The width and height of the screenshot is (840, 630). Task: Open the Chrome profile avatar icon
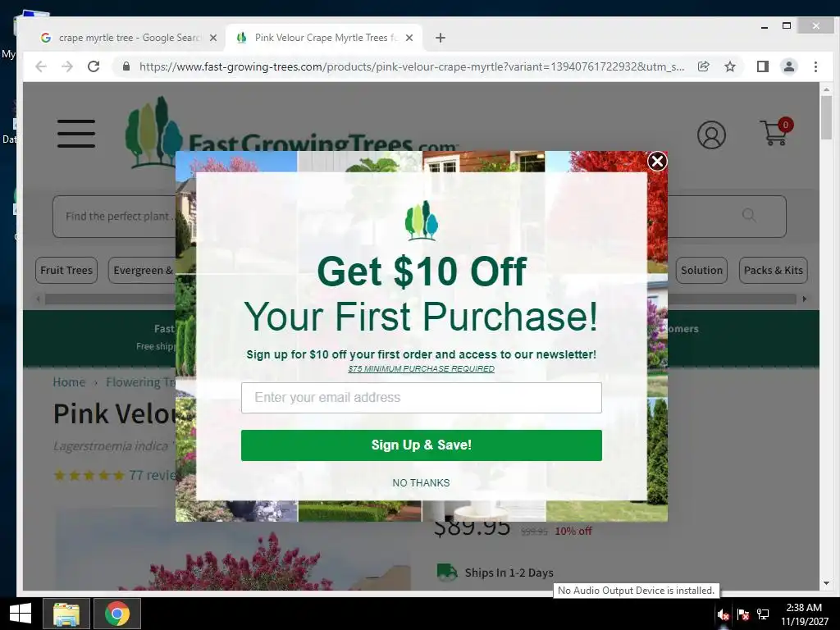pyautogui.click(x=788, y=66)
